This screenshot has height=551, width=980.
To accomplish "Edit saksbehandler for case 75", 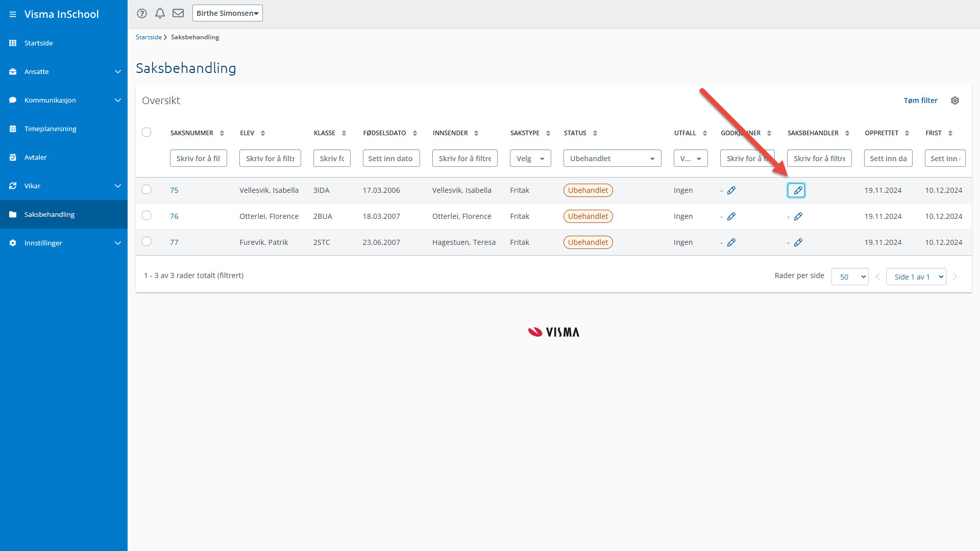I will tap(796, 190).
